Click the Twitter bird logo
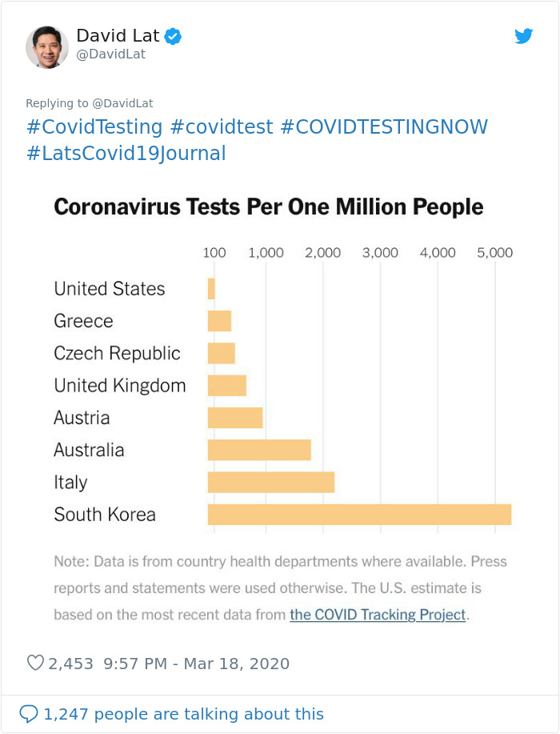Screen dimensions: 560x734 [524, 36]
